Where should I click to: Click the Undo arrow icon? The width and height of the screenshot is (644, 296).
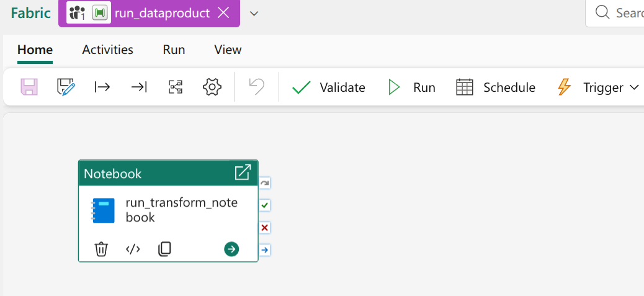[257, 87]
